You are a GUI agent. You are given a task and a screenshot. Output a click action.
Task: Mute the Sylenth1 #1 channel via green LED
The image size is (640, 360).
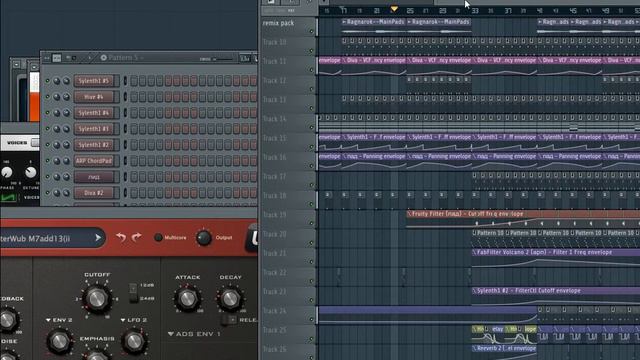tap(47, 129)
